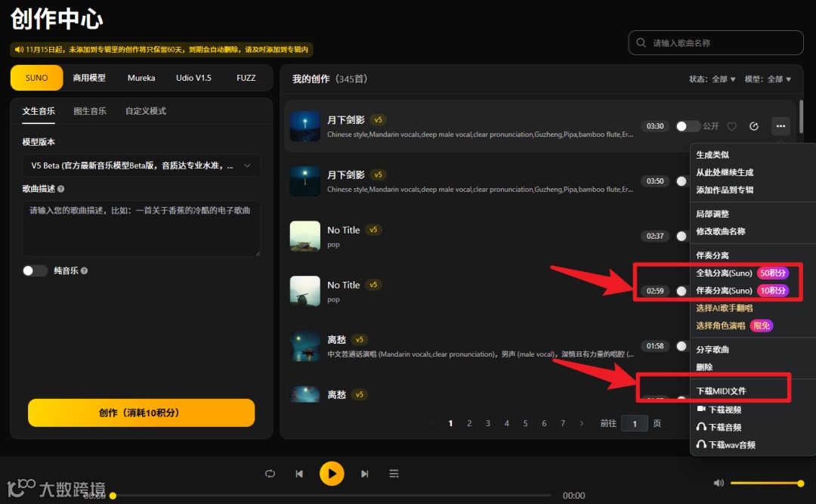Choose 选择角色演唱 menu entry
This screenshot has height=504, width=816.
pos(734,326)
